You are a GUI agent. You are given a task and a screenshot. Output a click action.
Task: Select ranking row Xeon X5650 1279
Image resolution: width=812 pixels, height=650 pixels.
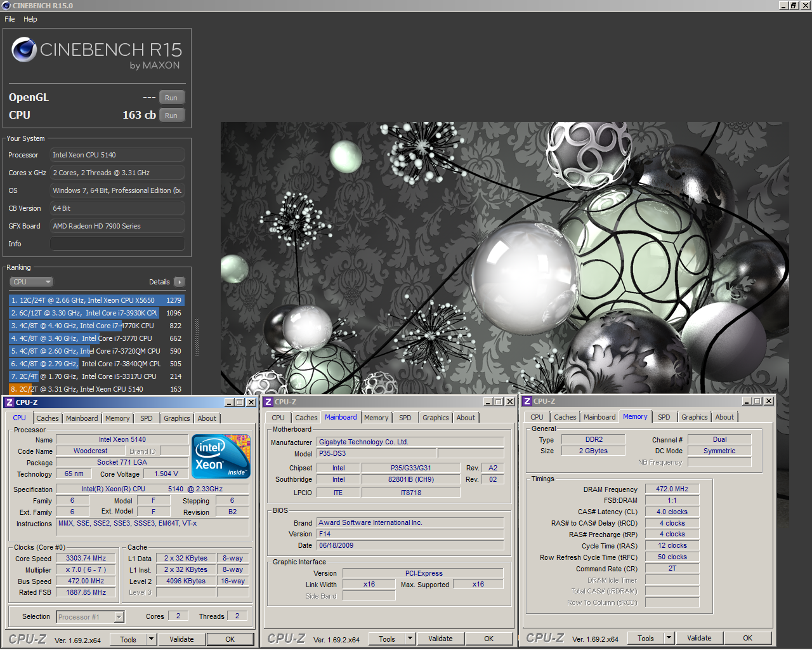tap(96, 300)
